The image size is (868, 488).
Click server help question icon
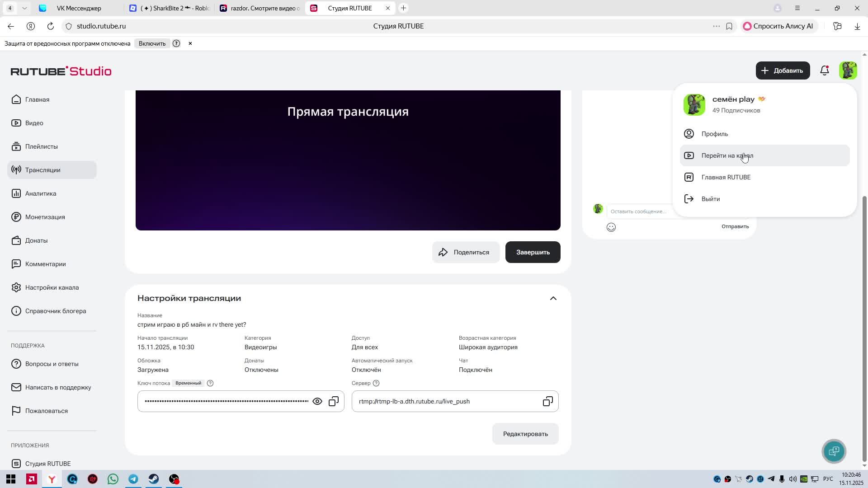tap(376, 383)
